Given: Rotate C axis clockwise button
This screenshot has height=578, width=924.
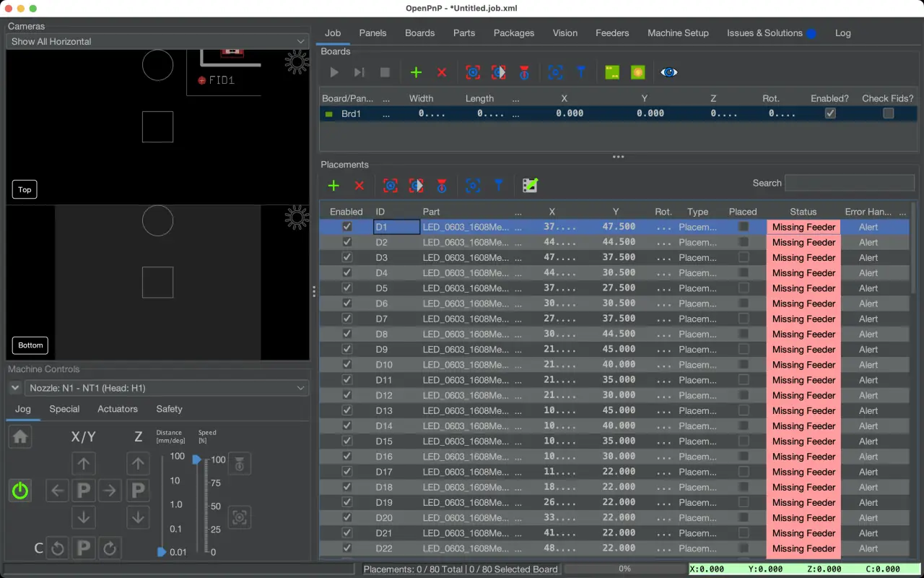Looking at the screenshot, I should pyautogui.click(x=110, y=548).
